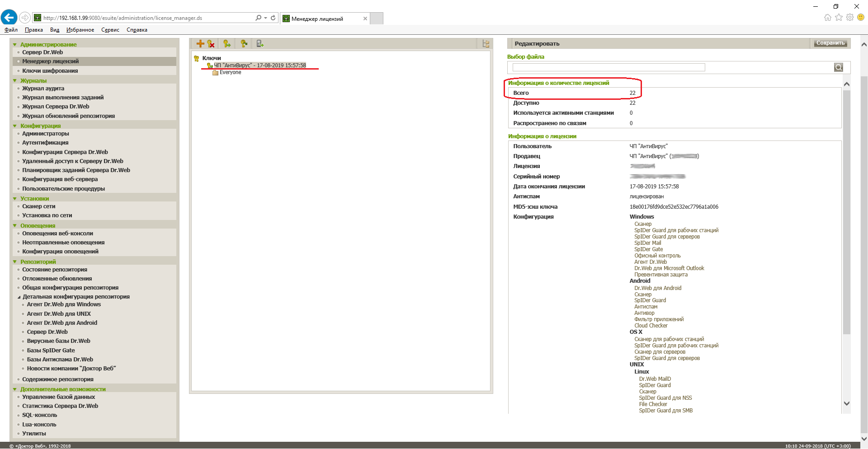The image size is (868, 449).
Task: Open tree view settings icon in key toolbar
Action: 486,44
